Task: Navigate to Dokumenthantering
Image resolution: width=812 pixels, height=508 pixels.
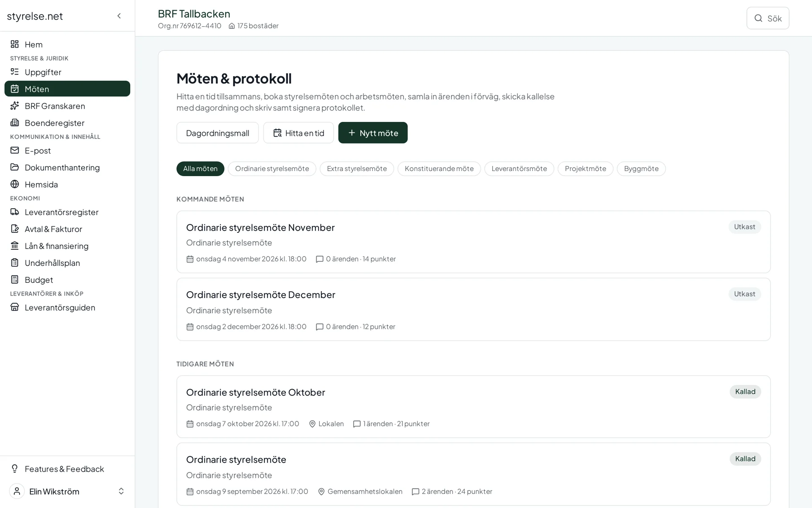Action: (67, 167)
